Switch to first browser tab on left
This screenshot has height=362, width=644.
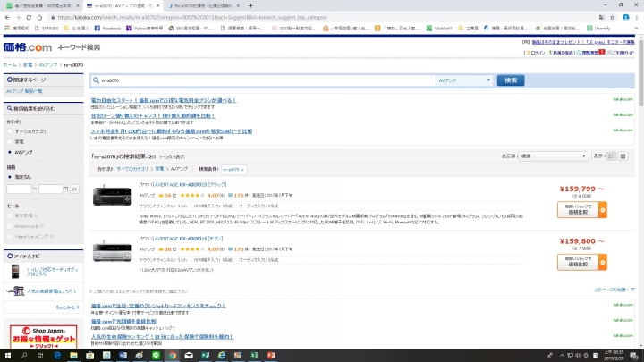[41, 5]
